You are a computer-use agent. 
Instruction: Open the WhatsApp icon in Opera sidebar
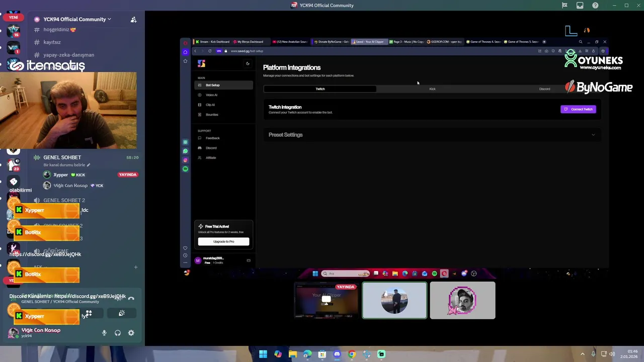(185, 151)
